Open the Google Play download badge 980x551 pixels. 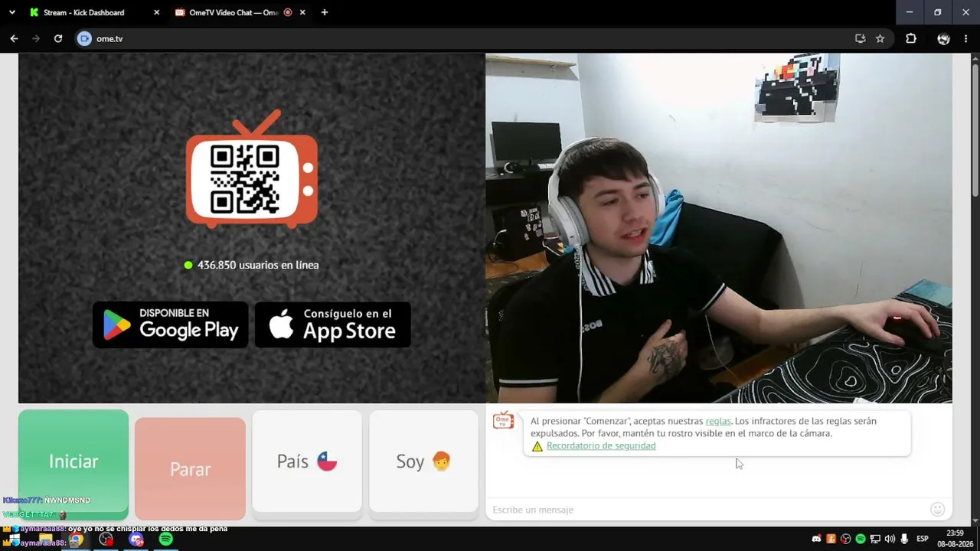(170, 324)
